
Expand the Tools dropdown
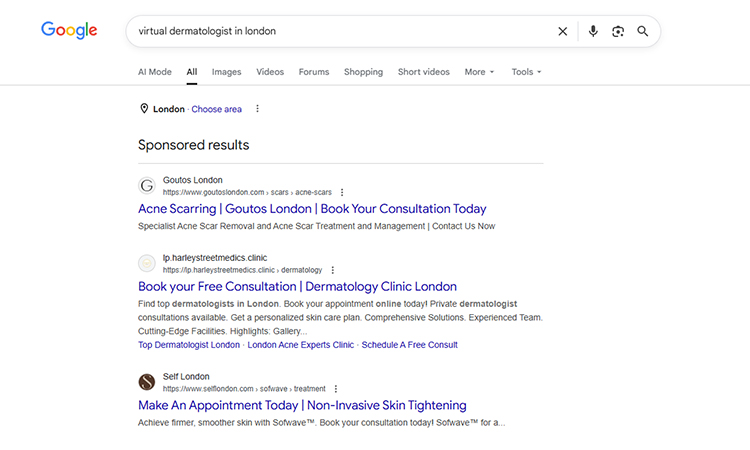[x=526, y=72]
